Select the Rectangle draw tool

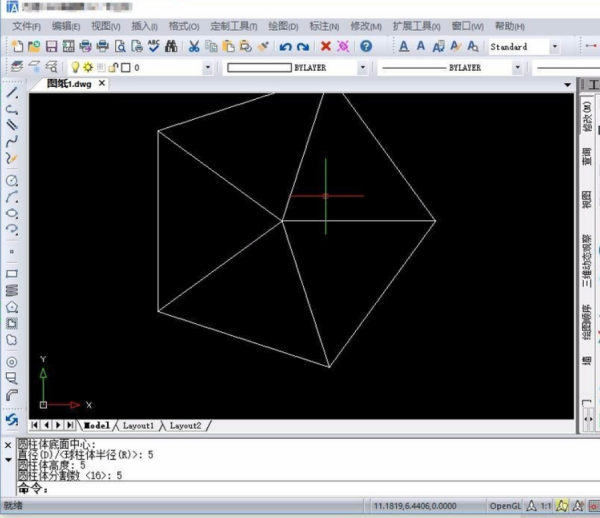pos(12,272)
